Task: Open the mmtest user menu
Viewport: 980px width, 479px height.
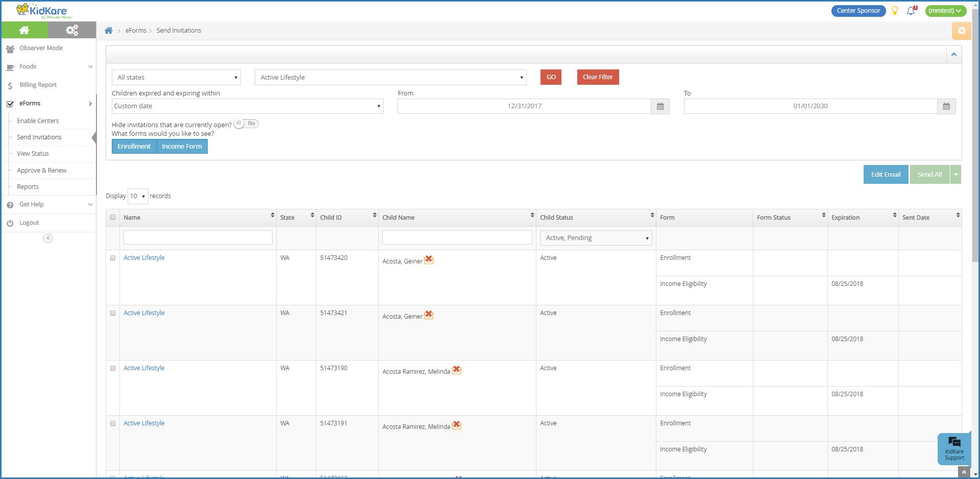Action: click(945, 11)
